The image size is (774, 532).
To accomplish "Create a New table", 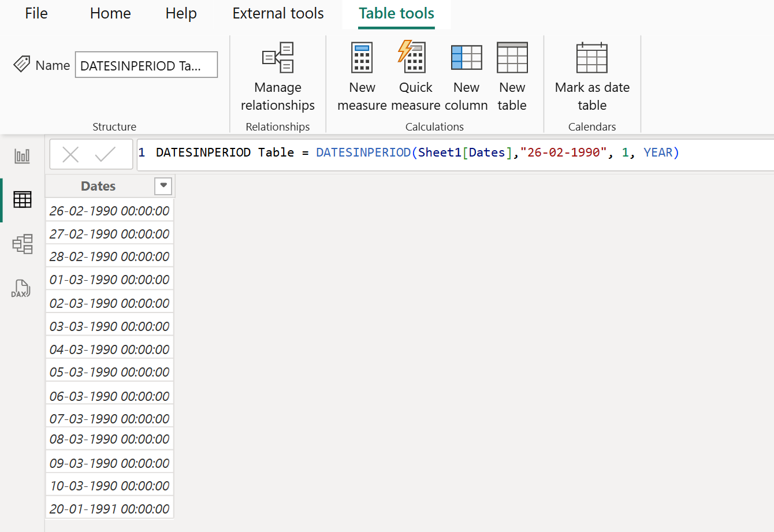I will click(512, 74).
